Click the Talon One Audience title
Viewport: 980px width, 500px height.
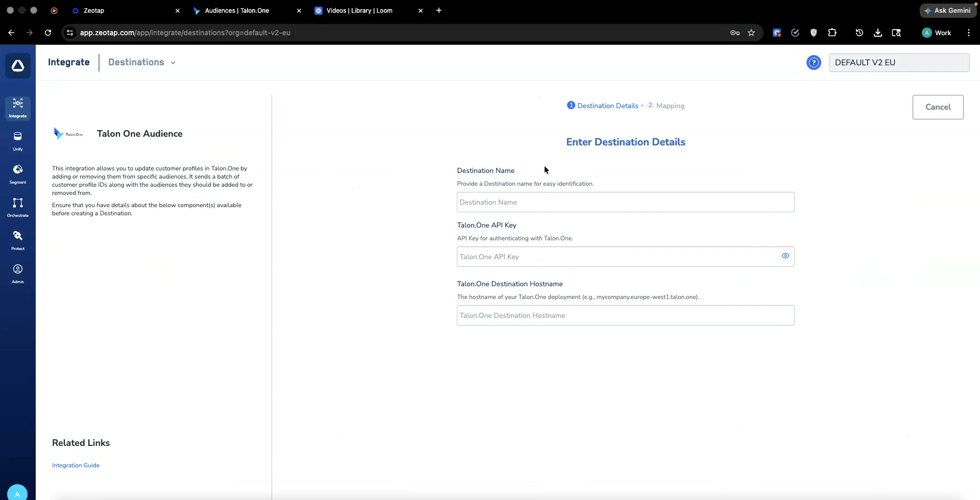tap(140, 134)
